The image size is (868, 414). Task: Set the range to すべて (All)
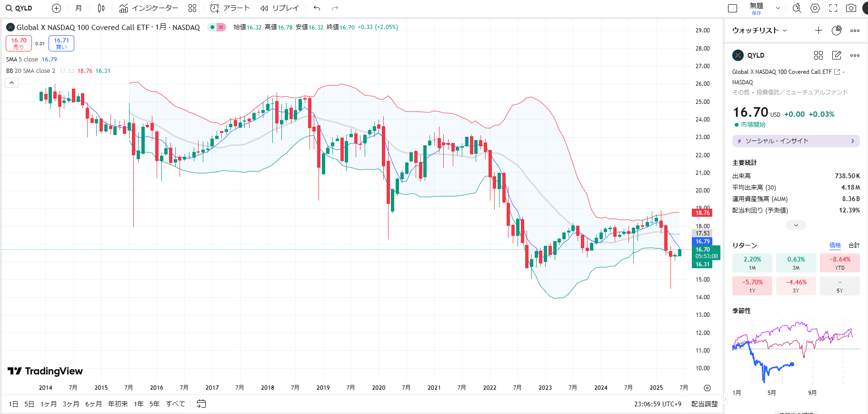click(x=176, y=404)
